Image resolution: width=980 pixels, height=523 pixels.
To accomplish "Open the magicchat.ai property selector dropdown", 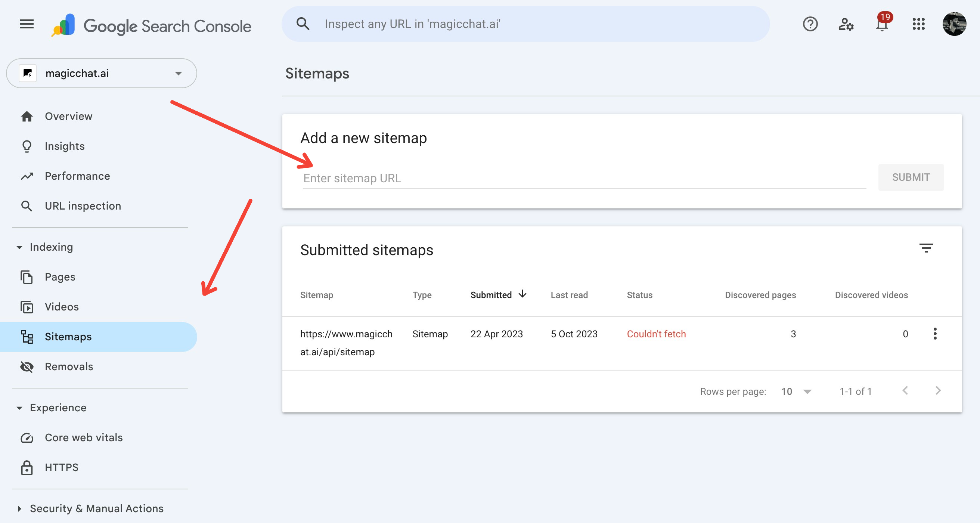I will point(102,73).
